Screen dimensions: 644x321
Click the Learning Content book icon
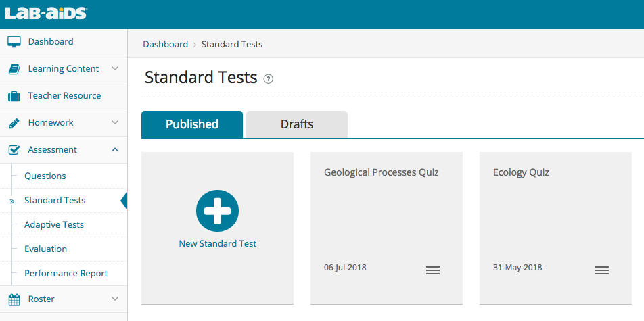pyautogui.click(x=14, y=69)
